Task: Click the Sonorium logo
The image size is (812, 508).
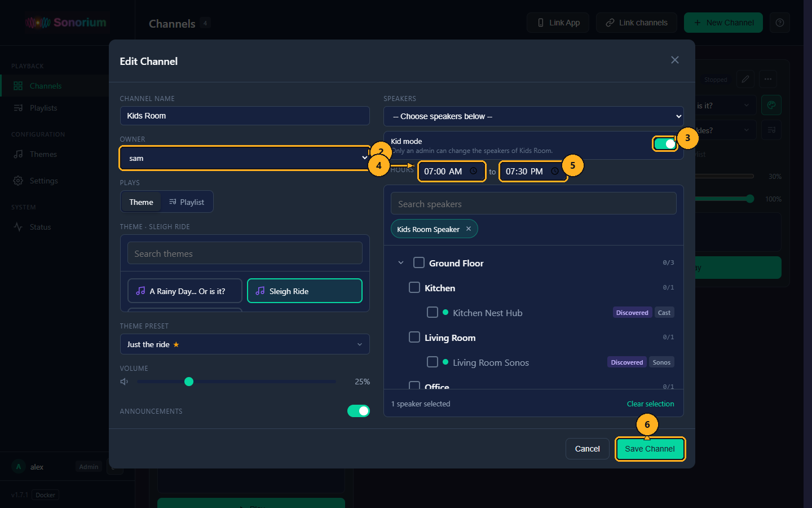Action: [66, 23]
